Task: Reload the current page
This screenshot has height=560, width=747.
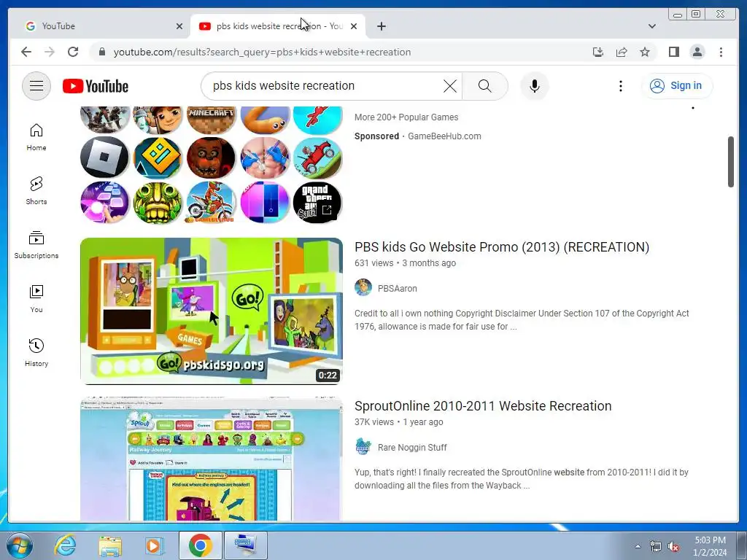Action: pos(73,52)
